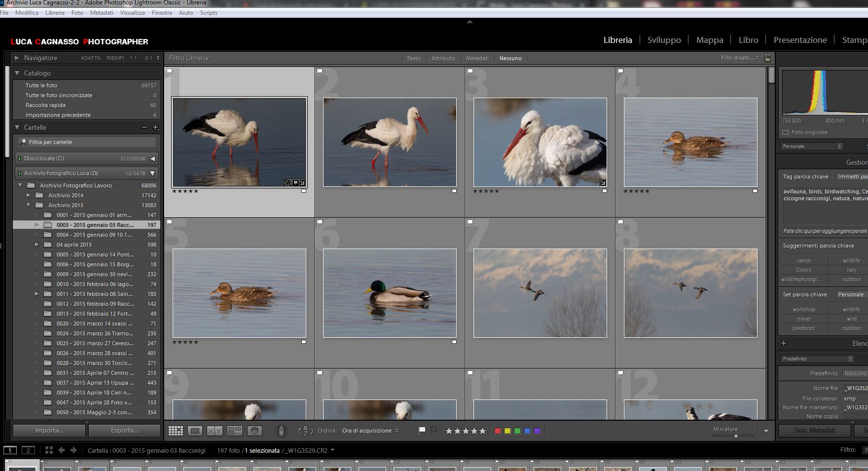Click Sinc. Metadati button
868x471 pixels.
(815, 430)
